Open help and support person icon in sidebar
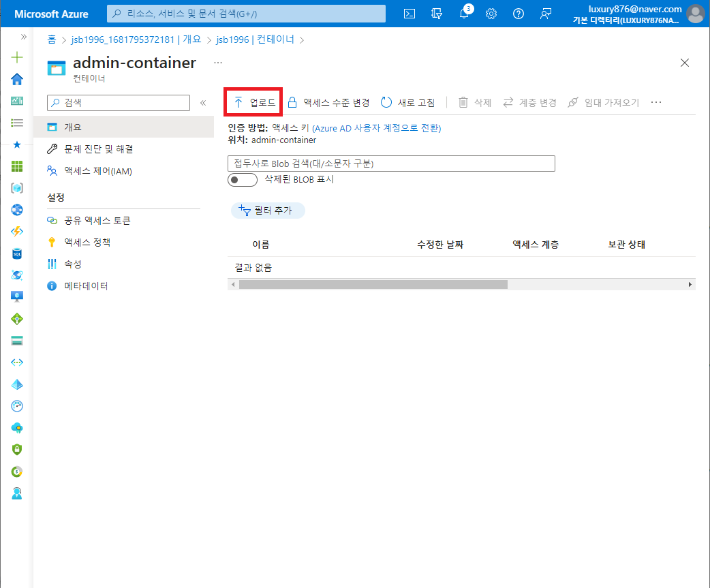 [17, 493]
